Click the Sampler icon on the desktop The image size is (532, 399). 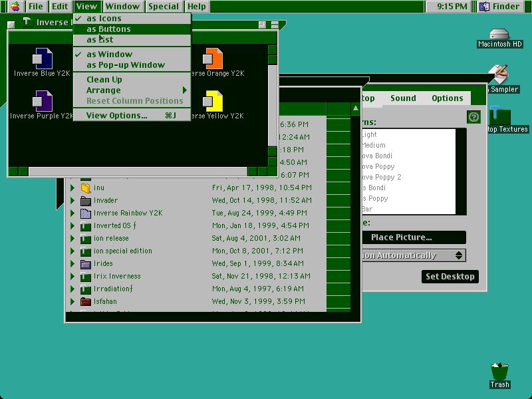point(498,74)
